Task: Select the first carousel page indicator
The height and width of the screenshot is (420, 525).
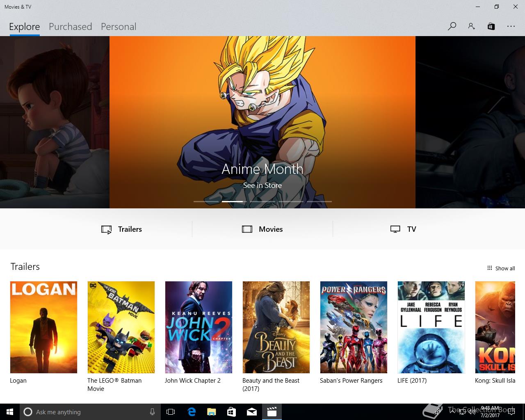Action: point(205,201)
